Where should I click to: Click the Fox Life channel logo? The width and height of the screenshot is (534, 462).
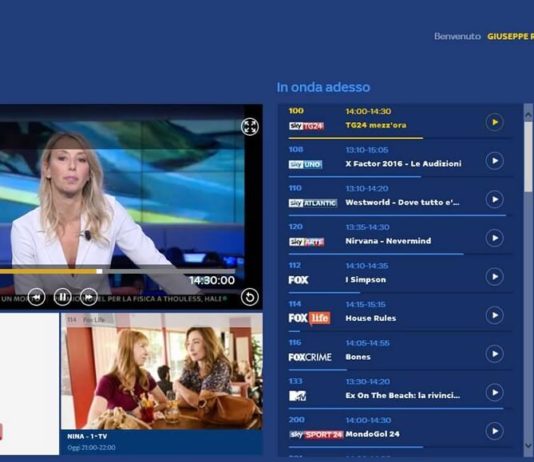309,318
